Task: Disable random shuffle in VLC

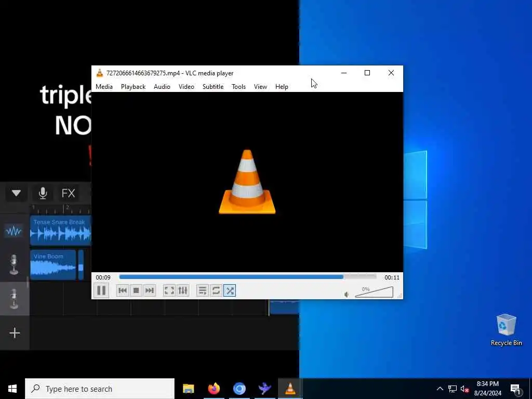Action: [230, 290]
